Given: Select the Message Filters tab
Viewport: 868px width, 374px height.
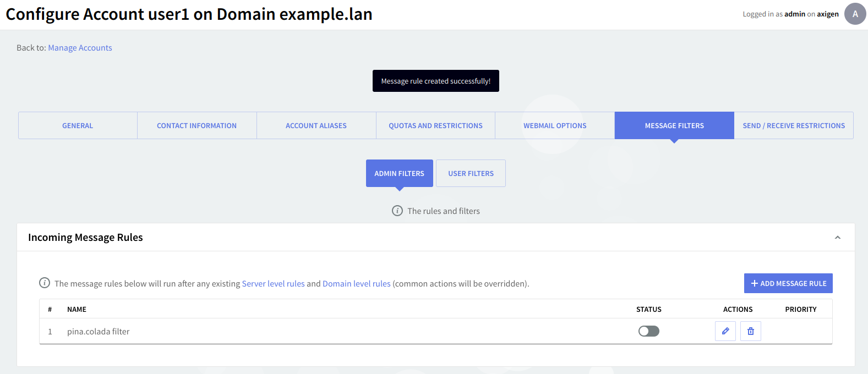Looking at the screenshot, I should click(x=674, y=125).
